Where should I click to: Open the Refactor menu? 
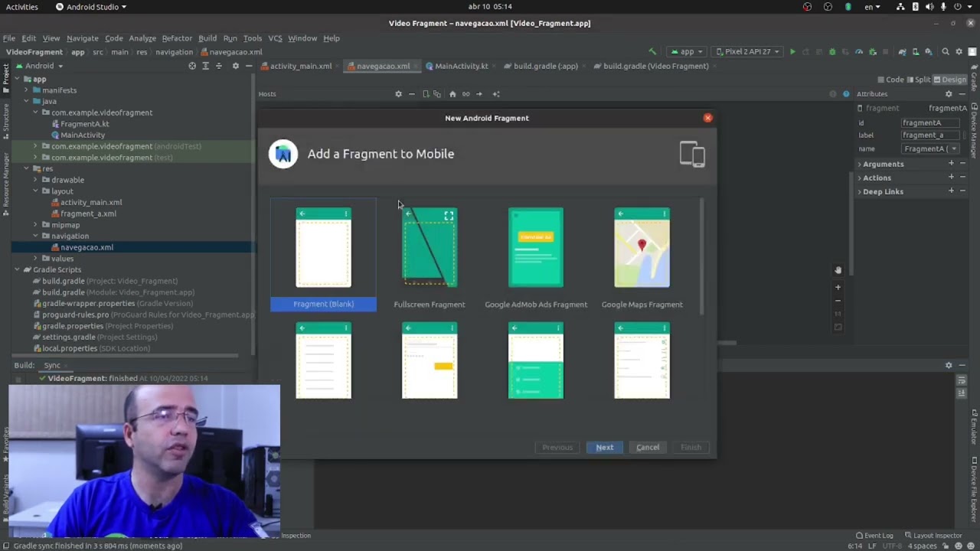click(177, 38)
